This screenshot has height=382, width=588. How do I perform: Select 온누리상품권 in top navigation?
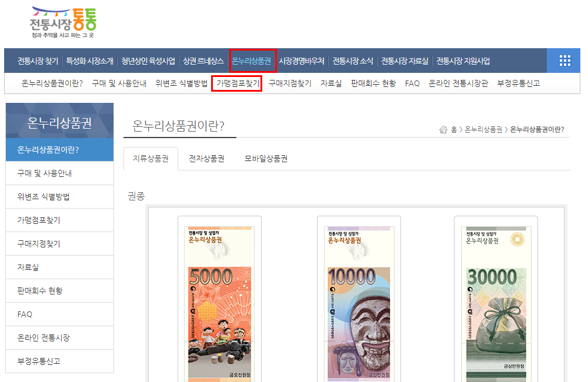tap(251, 61)
